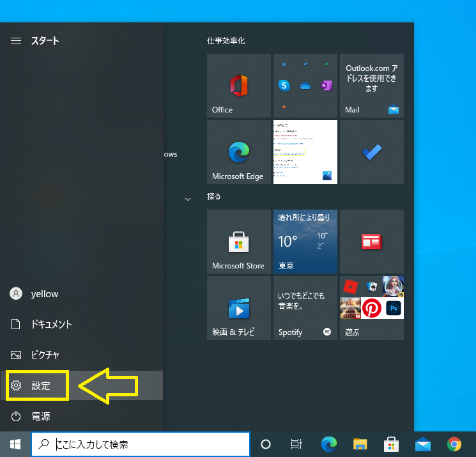Open Task View on the taskbar

tap(296, 444)
